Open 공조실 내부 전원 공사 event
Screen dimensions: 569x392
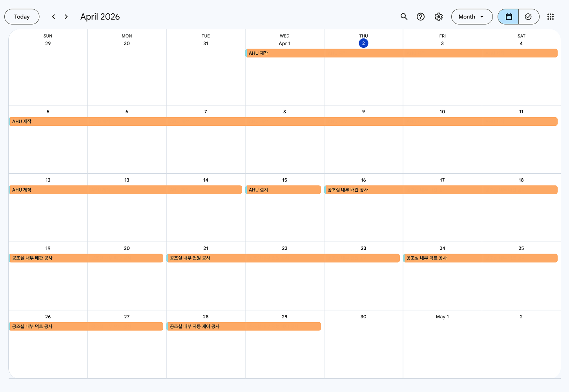pos(283,258)
